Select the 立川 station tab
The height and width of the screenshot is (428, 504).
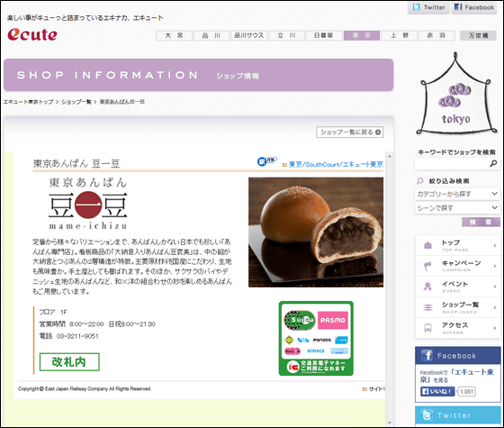click(287, 35)
